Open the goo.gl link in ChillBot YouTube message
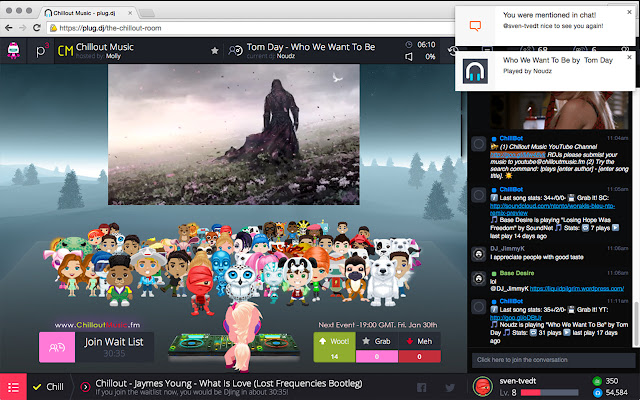The image size is (640, 400). tap(518, 155)
